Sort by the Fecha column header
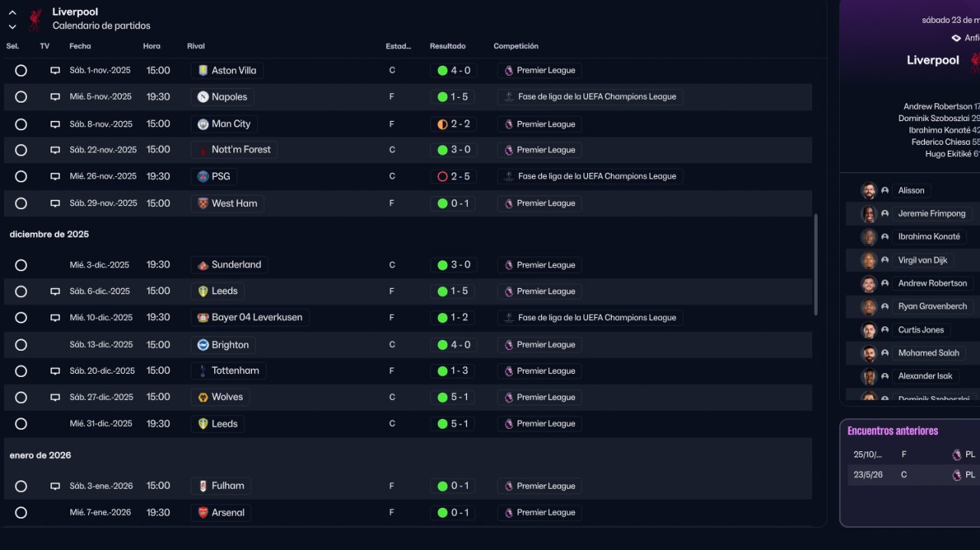 pyautogui.click(x=80, y=46)
